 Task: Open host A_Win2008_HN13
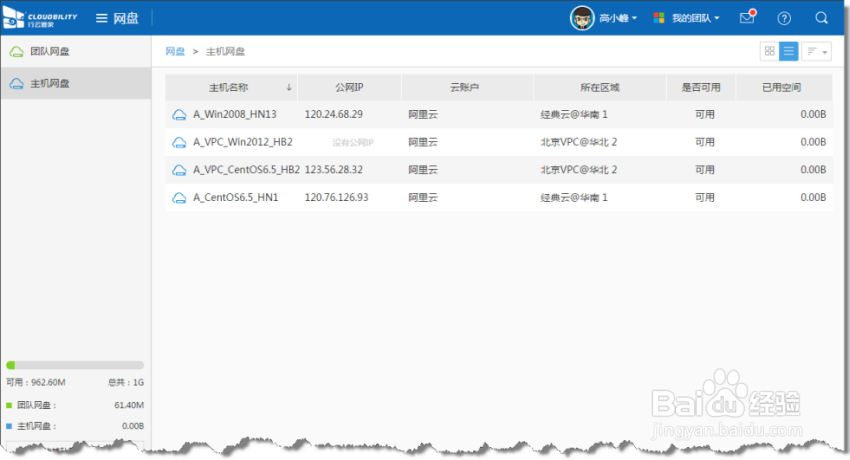(235, 114)
